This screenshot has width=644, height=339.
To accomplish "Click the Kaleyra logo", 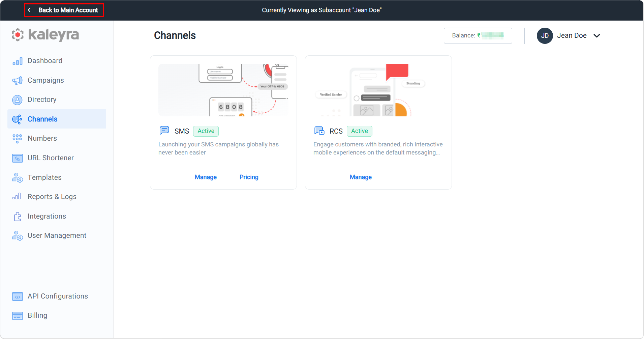I will pos(45,35).
